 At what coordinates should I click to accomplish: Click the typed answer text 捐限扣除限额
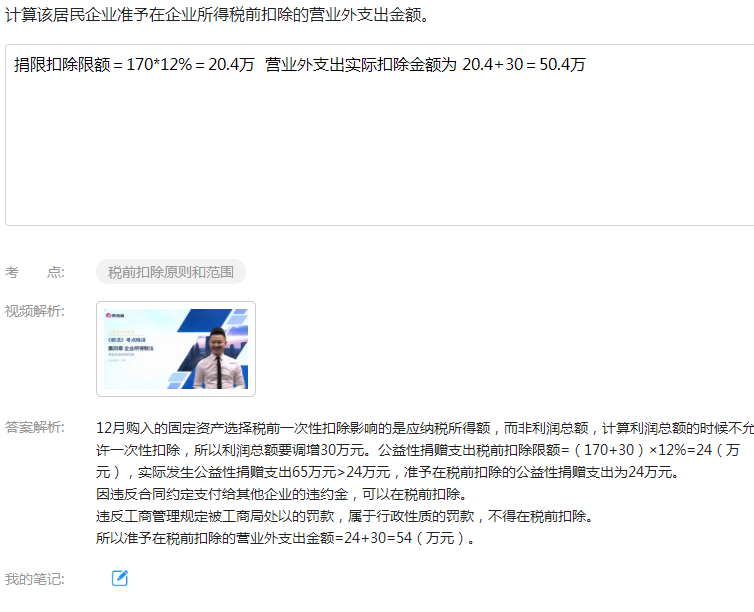coord(62,64)
